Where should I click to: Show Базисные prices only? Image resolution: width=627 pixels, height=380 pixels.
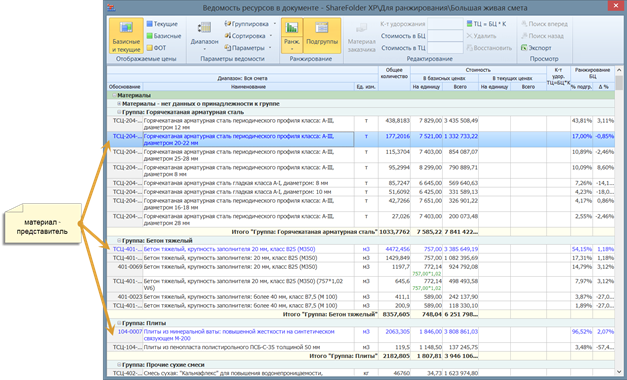tap(164, 36)
